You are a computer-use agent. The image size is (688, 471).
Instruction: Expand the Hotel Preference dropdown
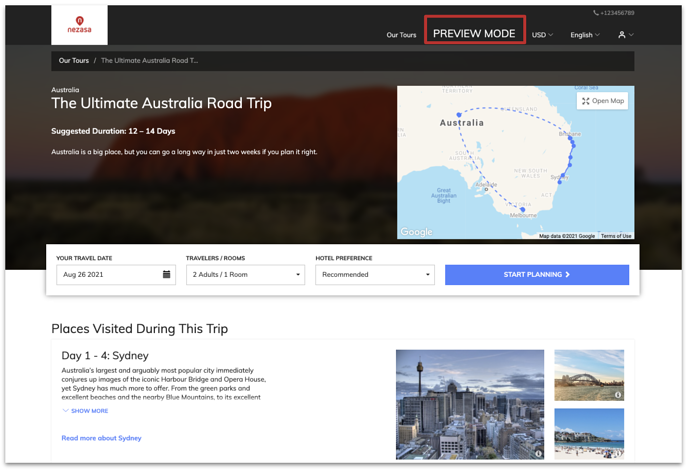click(x=375, y=275)
